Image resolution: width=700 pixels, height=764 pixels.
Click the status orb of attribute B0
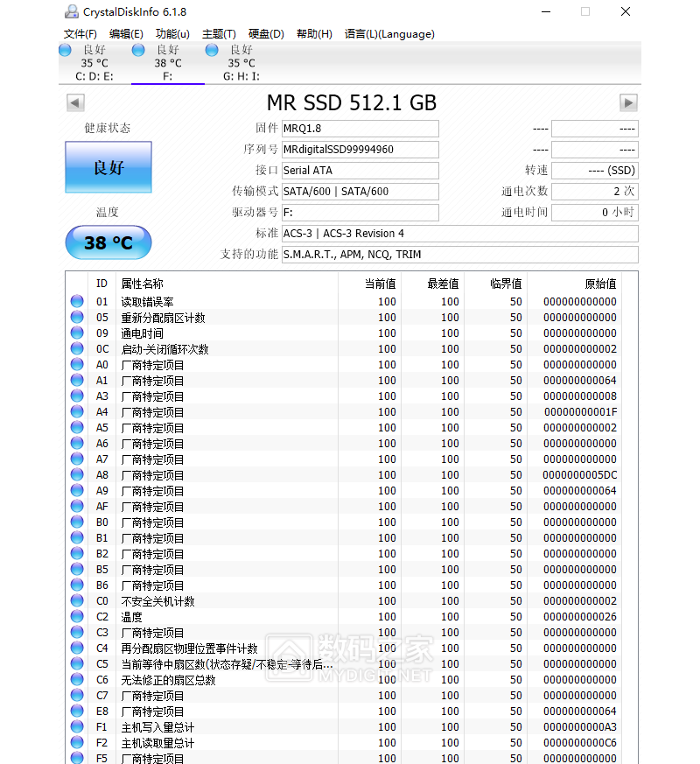click(x=77, y=522)
